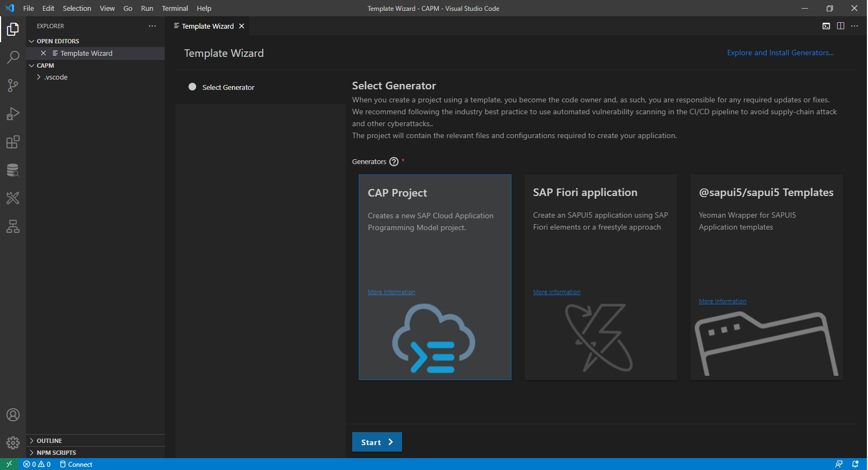Open the Extensions view
This screenshot has width=868, height=470.
click(13, 142)
